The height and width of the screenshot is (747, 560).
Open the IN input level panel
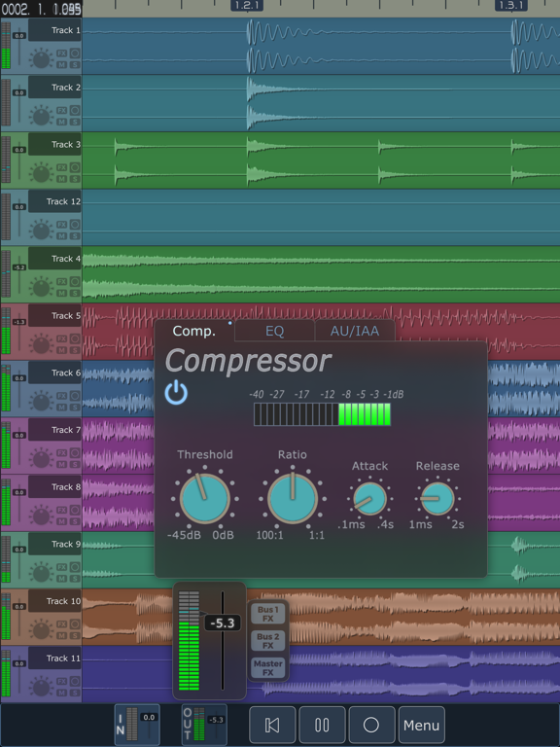(137, 725)
